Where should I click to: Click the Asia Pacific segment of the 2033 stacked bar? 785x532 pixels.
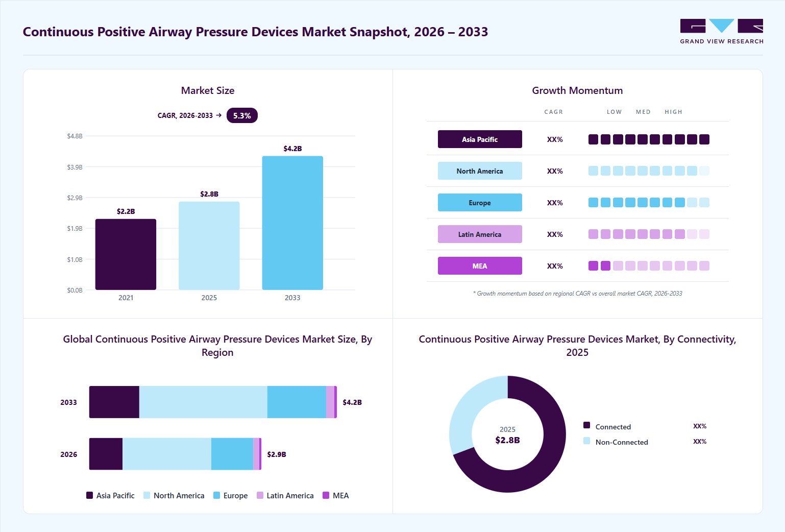pyautogui.click(x=114, y=402)
